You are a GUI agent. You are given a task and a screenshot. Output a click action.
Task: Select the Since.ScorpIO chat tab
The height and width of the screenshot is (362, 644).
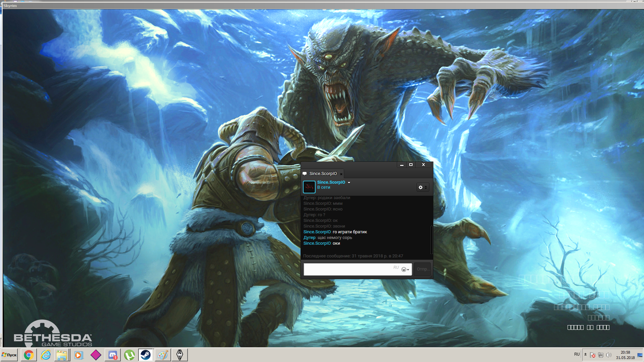tap(323, 174)
